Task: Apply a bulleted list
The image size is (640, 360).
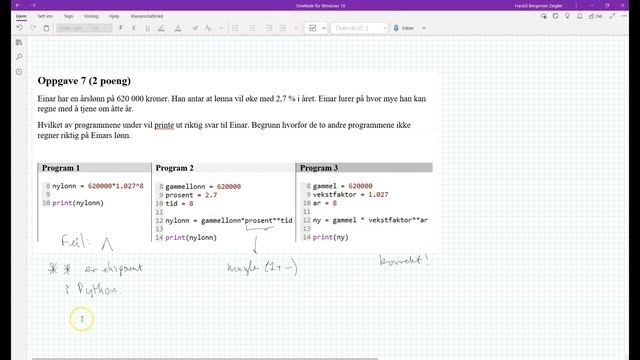Action: point(236,28)
